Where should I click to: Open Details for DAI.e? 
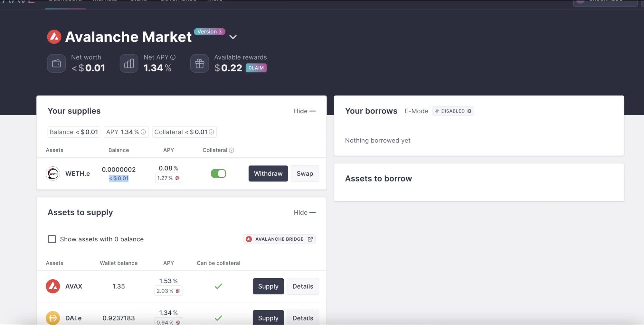tap(303, 318)
